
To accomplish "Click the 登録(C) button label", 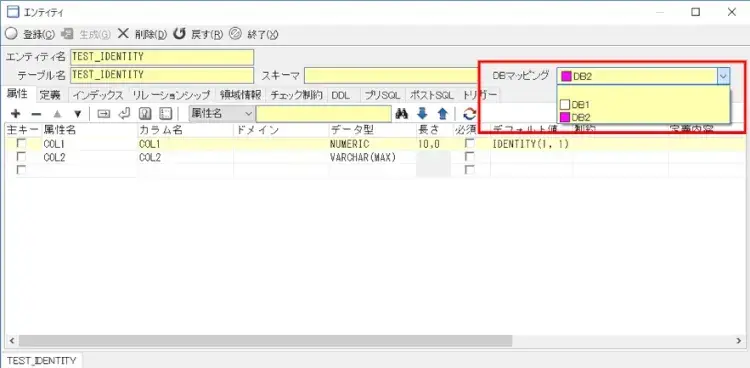I will [x=39, y=34].
